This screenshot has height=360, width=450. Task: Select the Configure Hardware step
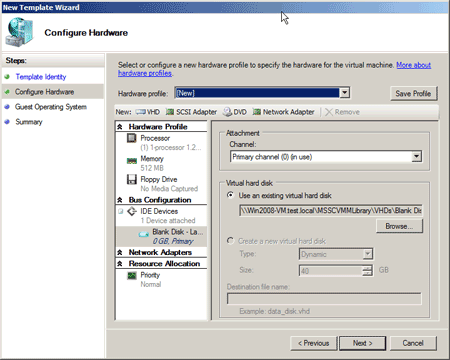[x=44, y=92]
